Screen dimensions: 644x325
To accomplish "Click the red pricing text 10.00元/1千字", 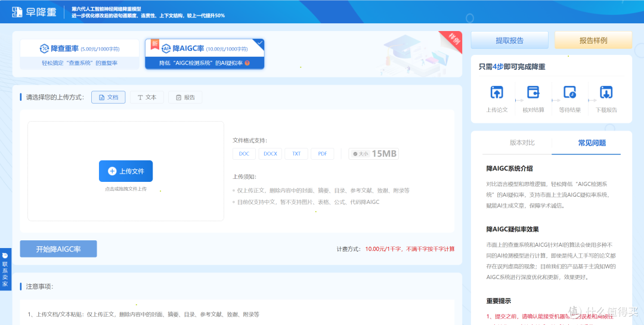I will pyautogui.click(x=383, y=249).
